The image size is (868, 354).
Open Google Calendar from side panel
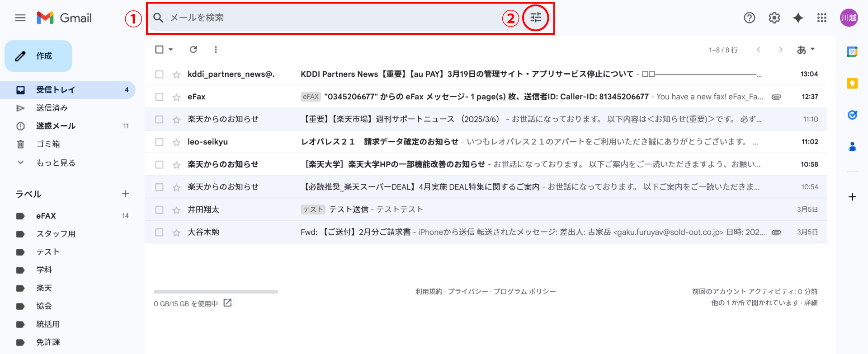pos(852,52)
